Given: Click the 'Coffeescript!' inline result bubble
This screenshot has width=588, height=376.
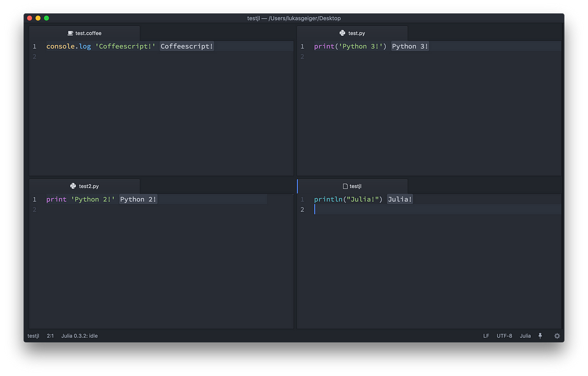Looking at the screenshot, I should [186, 46].
